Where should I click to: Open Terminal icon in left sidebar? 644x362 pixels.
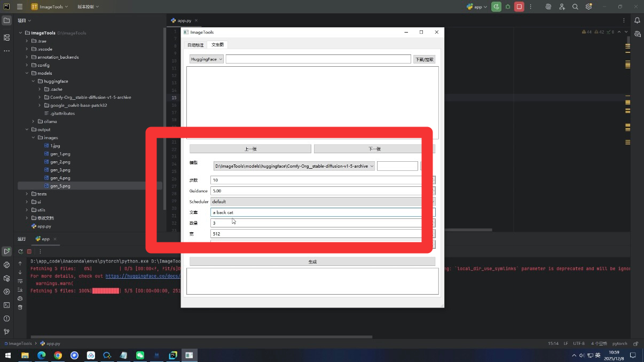point(6,305)
